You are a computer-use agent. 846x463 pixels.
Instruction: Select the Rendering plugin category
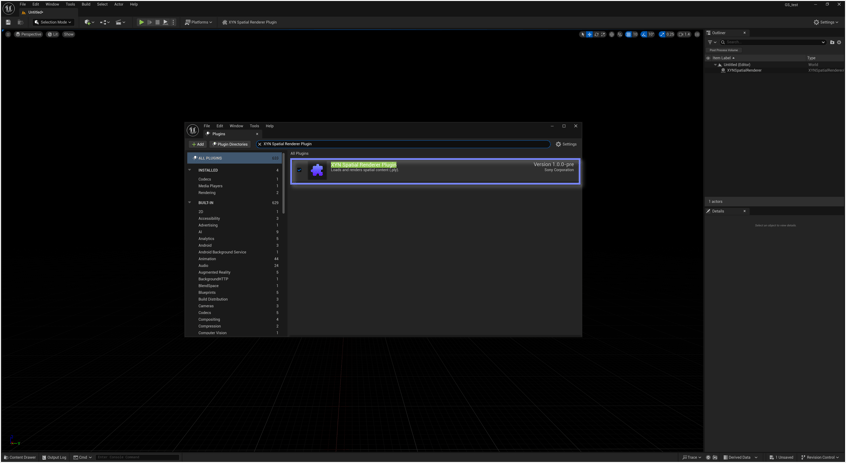click(x=207, y=193)
